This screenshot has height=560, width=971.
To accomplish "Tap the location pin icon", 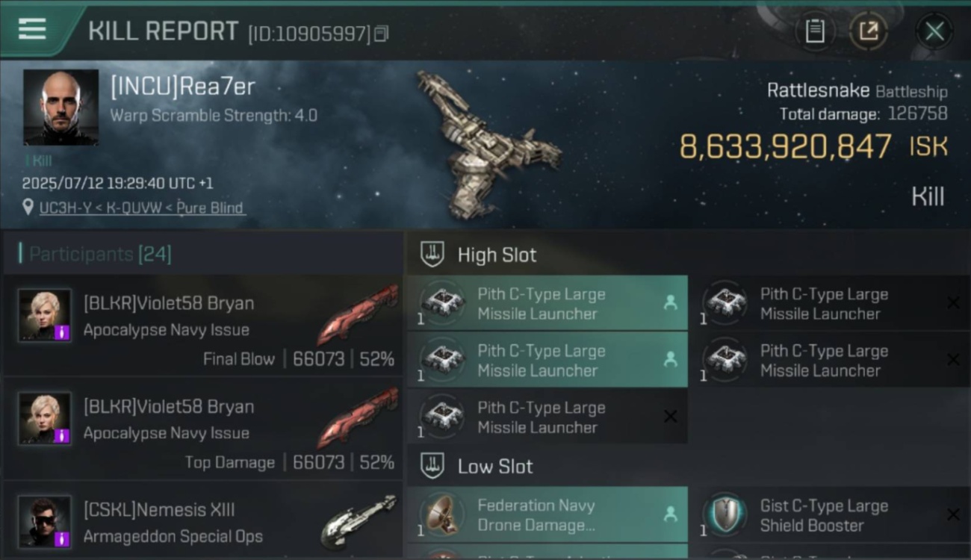I will (x=28, y=207).
